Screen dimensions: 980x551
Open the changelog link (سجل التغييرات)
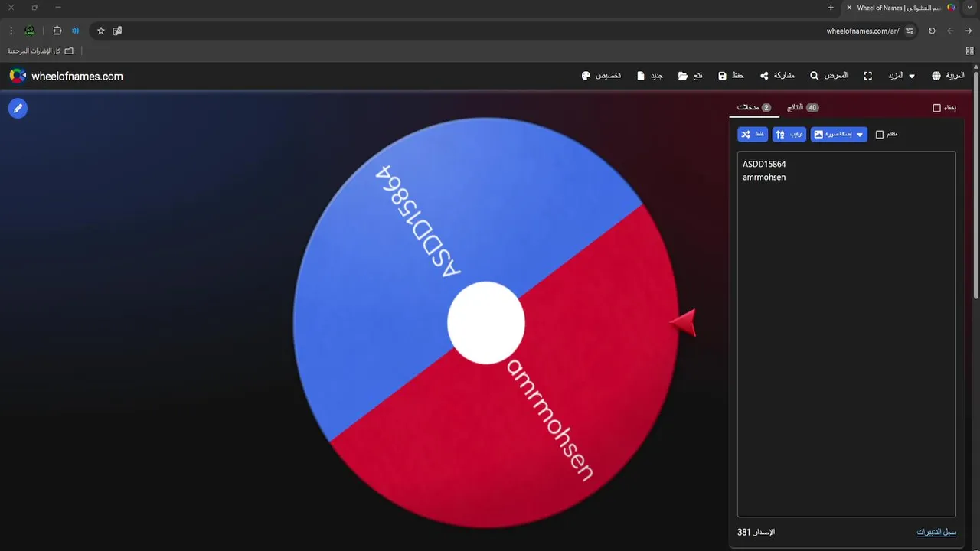point(936,532)
